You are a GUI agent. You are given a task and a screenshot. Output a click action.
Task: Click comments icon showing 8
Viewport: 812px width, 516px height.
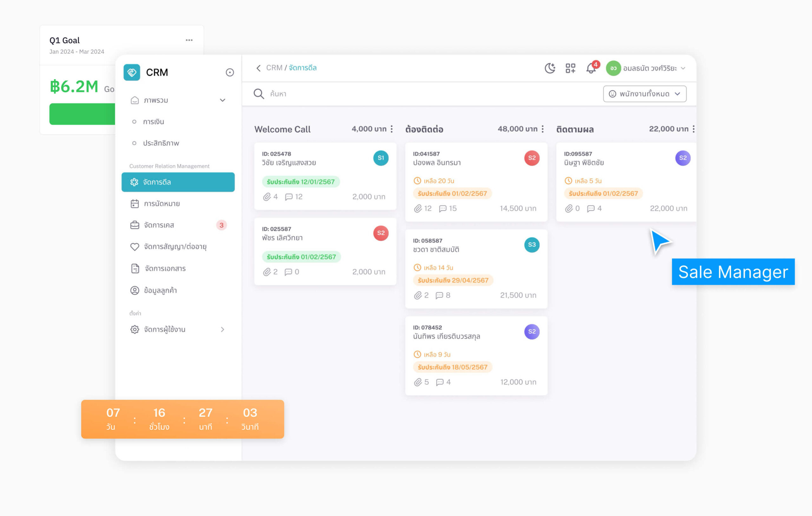pos(439,296)
